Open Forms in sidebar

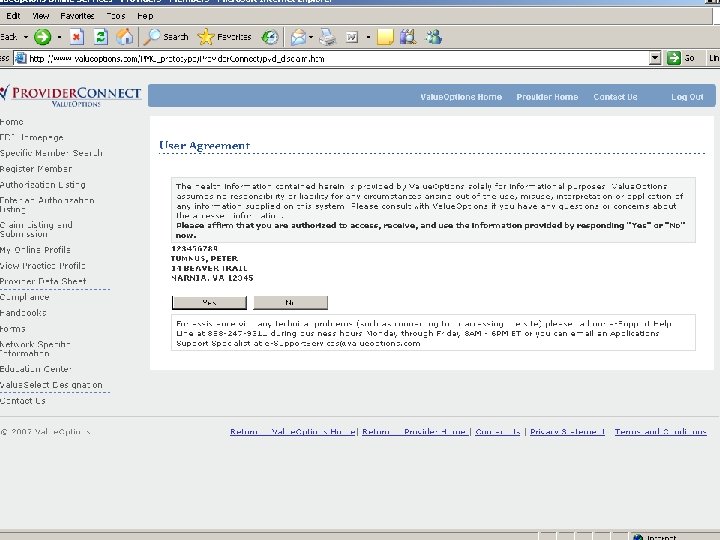tap(13, 329)
